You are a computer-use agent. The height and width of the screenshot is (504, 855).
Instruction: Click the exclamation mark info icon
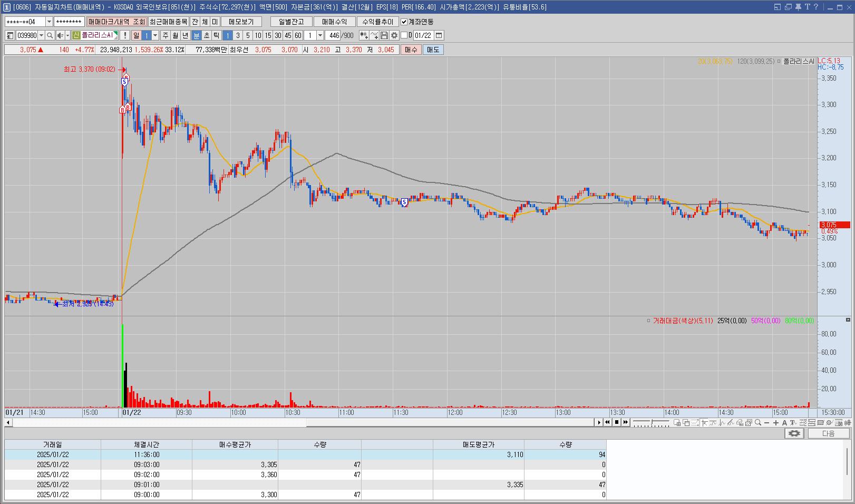point(124,35)
